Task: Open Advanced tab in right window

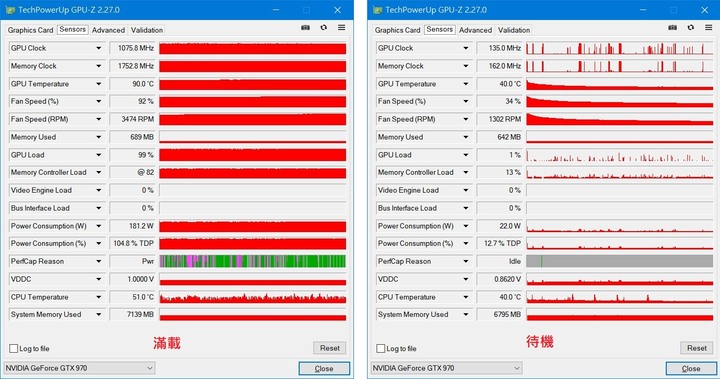Action: [x=475, y=30]
